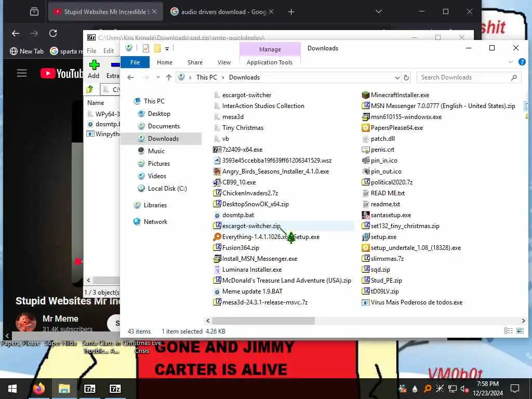Image resolution: width=532 pixels, height=399 pixels.
Task: Open the Windows Start menu
Action: [12, 389]
